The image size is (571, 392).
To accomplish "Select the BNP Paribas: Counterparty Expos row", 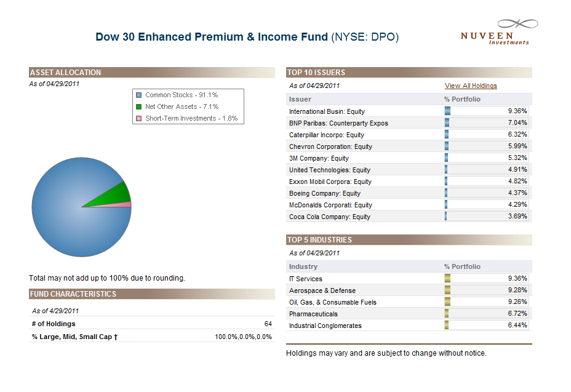I will 409,123.
